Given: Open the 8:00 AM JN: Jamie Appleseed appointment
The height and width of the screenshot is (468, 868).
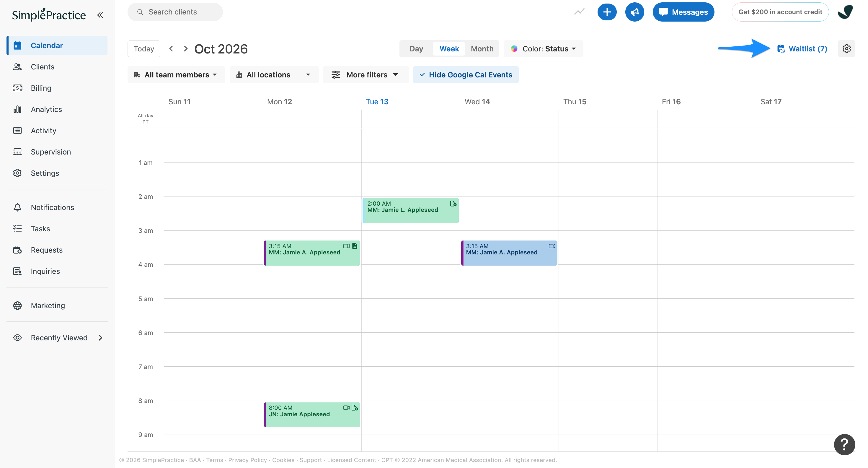Looking at the screenshot, I should coord(312,415).
